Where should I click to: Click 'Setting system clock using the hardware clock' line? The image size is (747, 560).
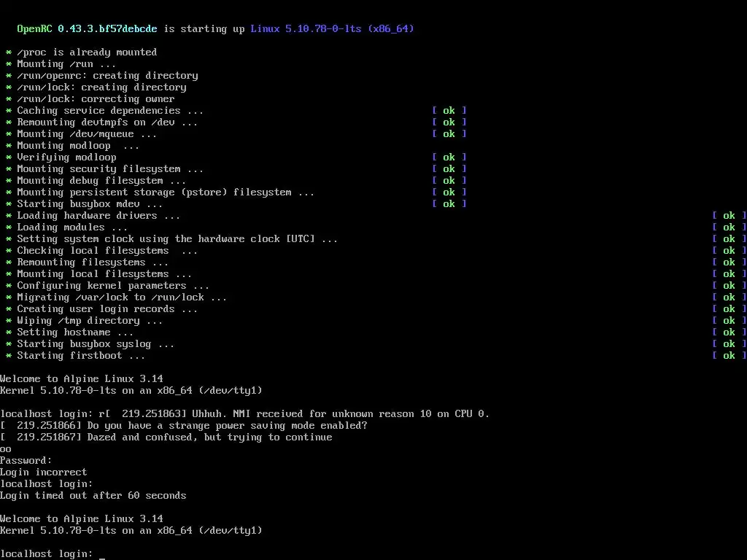(177, 238)
